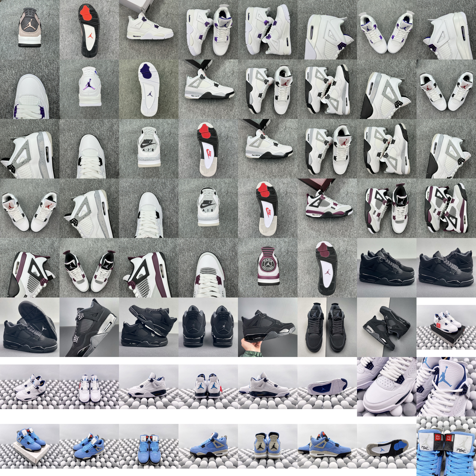This screenshot has width=476, height=476.
Task: Select white pair heels with blue Jumpman logos
Action: (x=208, y=387)
